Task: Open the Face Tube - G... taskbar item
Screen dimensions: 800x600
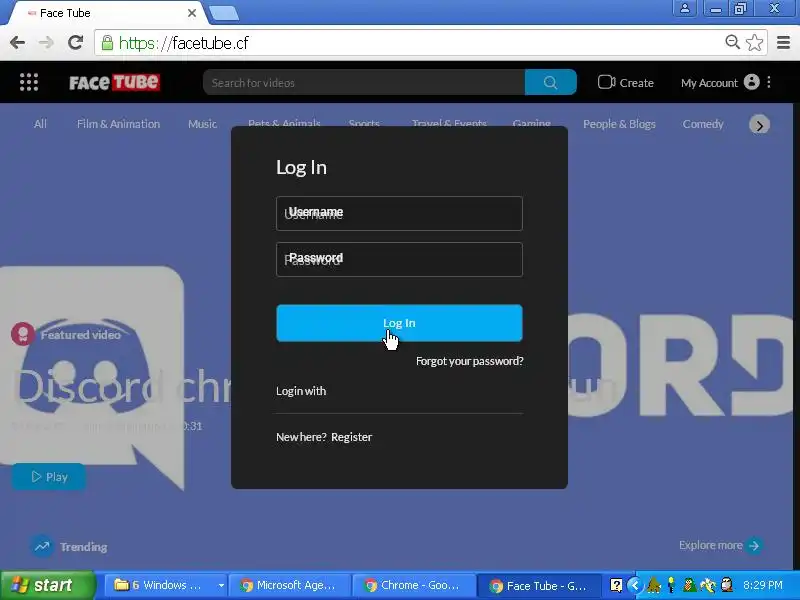Action: [539, 585]
